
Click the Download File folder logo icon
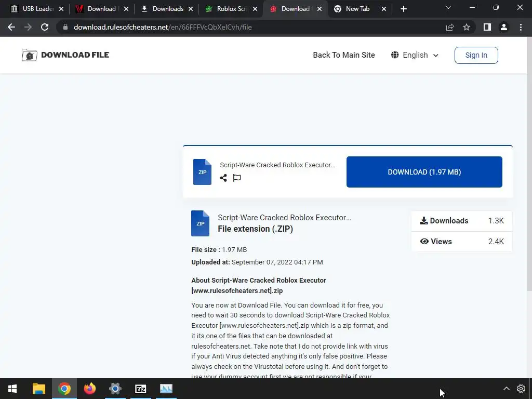(29, 55)
